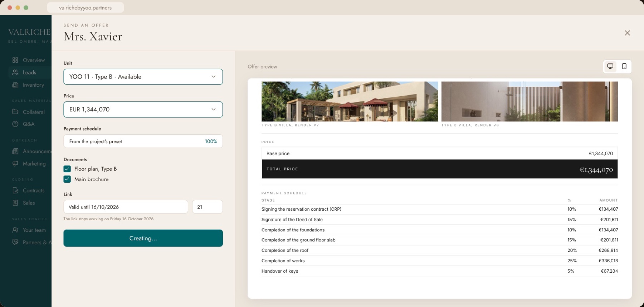Viewport: 644px width, 307px height.
Task: Click Handover of keys row
Action: [x=440, y=271]
